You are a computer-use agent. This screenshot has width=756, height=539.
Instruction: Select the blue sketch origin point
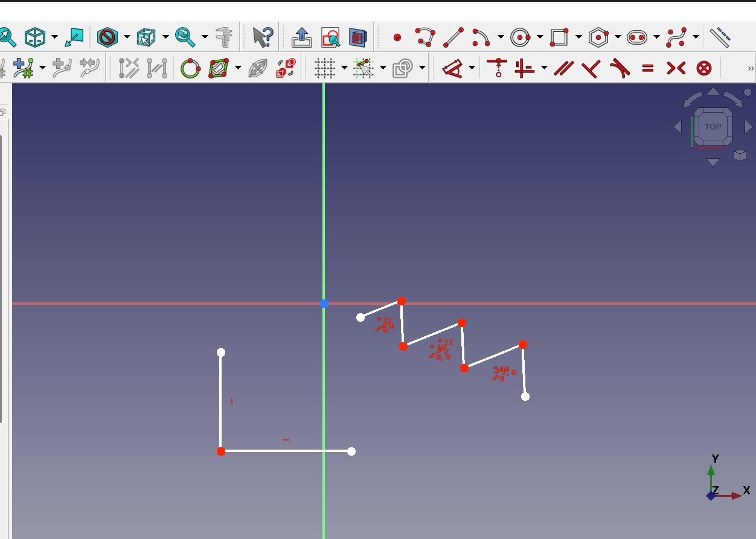coord(324,304)
